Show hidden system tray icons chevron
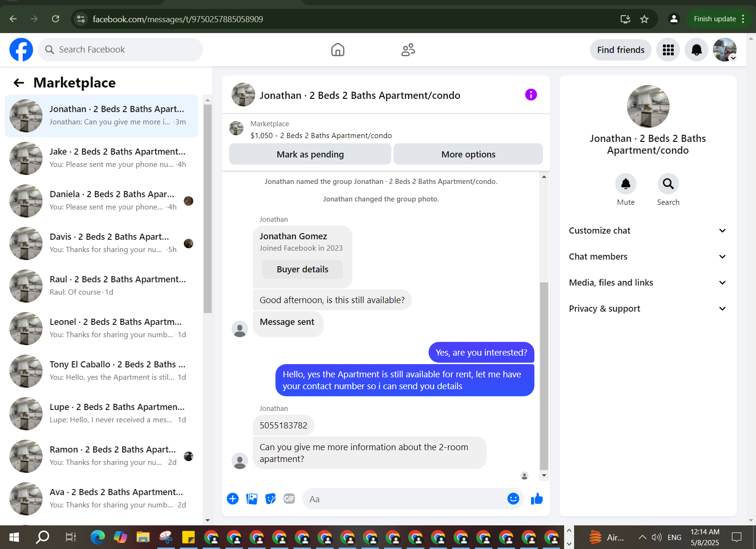The width and height of the screenshot is (756, 549). click(x=642, y=537)
